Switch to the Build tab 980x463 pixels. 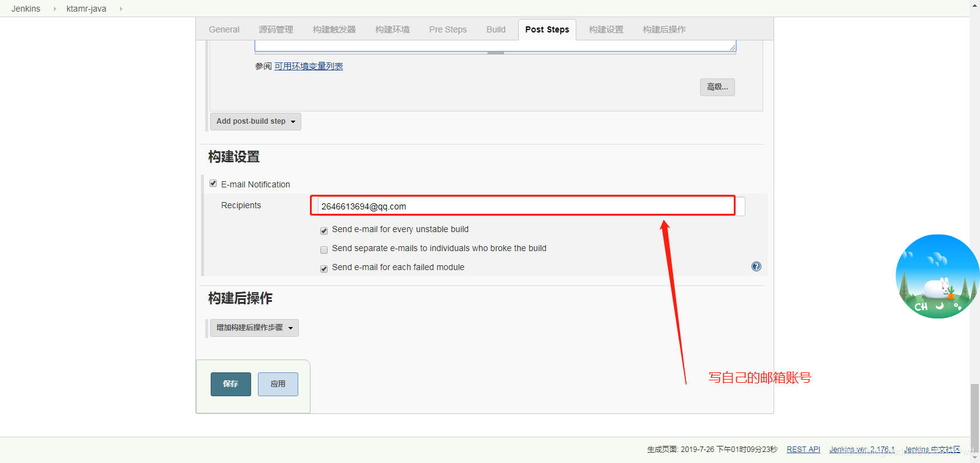pyautogui.click(x=496, y=29)
